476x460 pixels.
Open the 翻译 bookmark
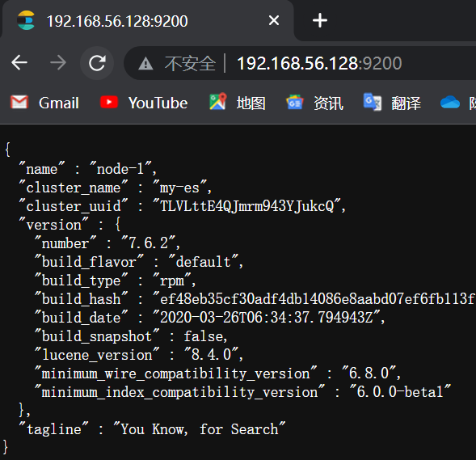tap(392, 103)
